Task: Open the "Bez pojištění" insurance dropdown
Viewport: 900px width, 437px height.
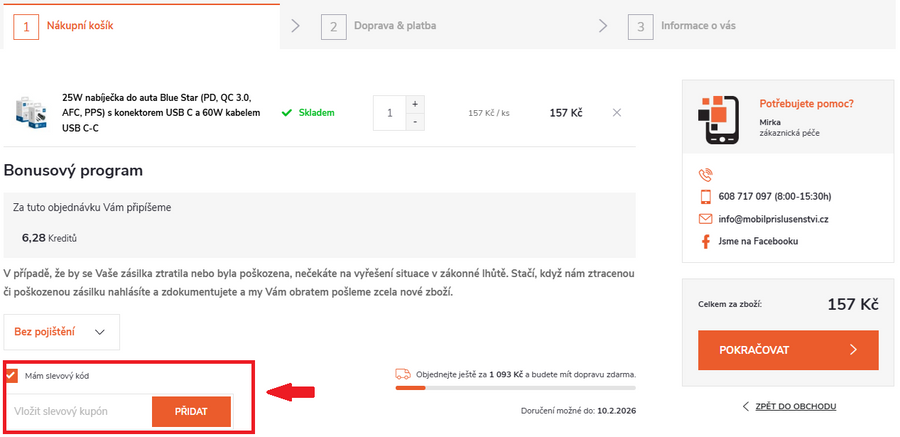Action: 61,332
